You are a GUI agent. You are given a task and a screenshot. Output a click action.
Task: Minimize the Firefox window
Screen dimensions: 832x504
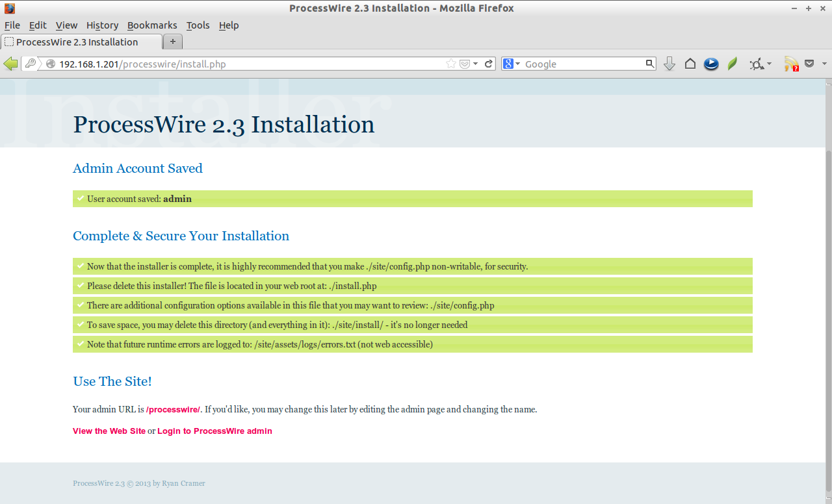coord(794,8)
